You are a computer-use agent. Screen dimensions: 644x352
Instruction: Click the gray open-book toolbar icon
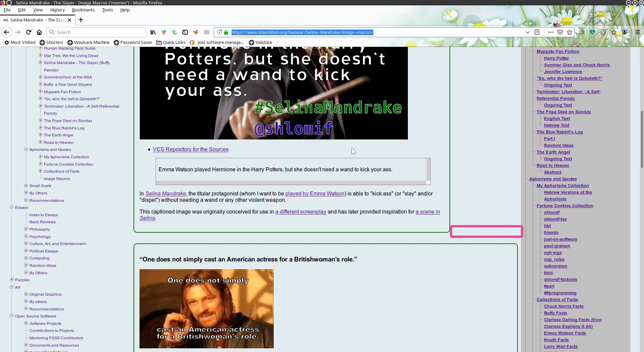[x=207, y=32]
